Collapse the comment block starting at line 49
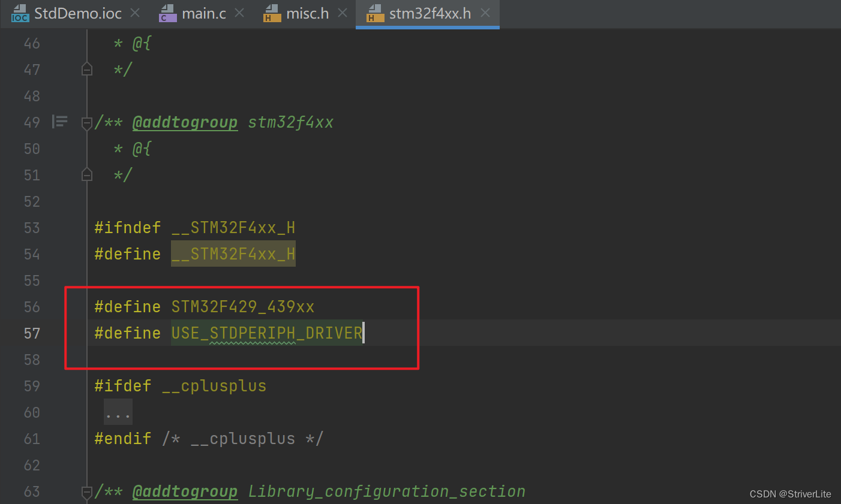The image size is (841, 504). tap(87, 123)
